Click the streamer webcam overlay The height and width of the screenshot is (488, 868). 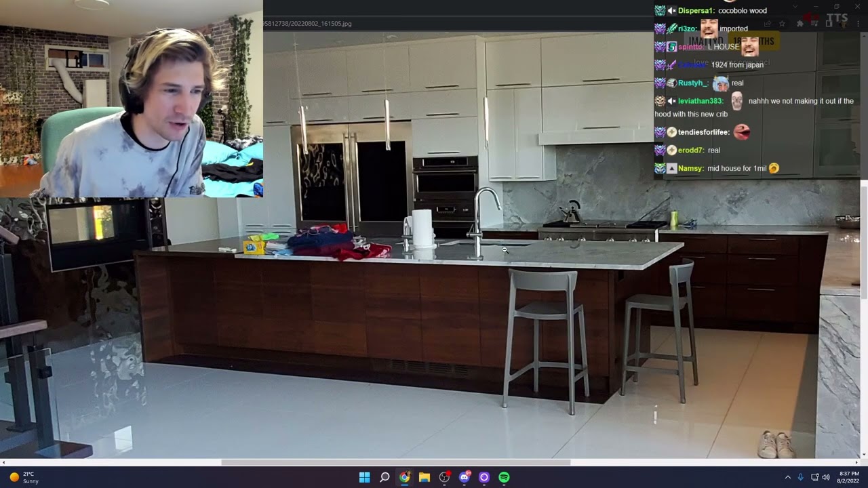[x=132, y=99]
